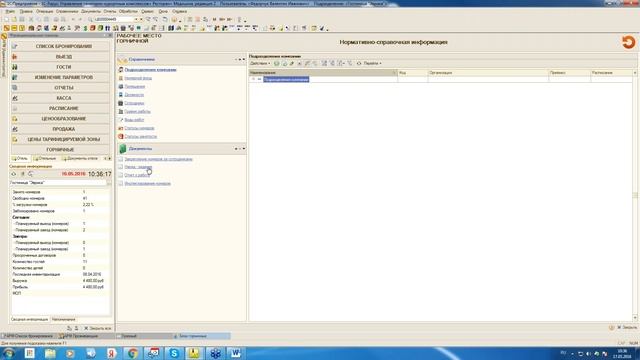Open Наряд-задание document link
640x360 pixels.
coord(138,167)
